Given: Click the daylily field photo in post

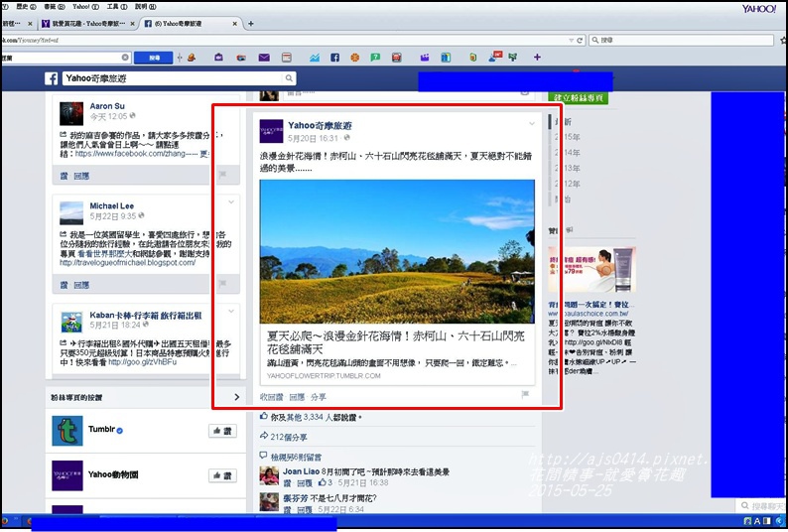Looking at the screenshot, I should (397, 251).
